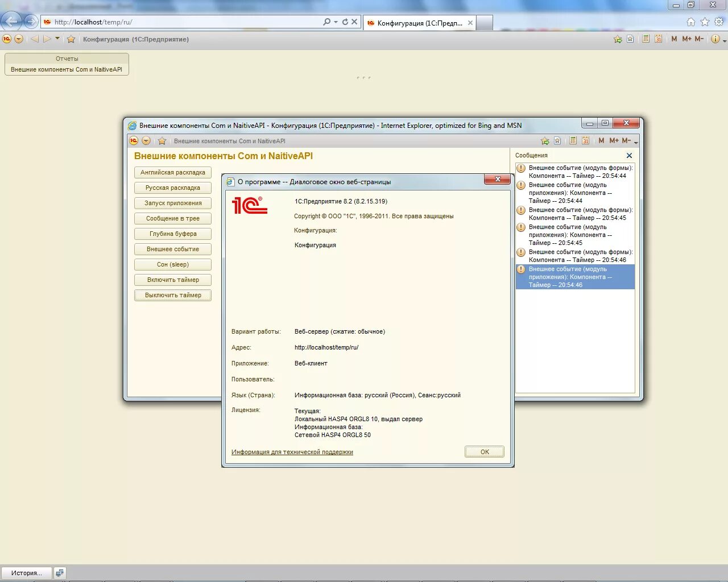Screen dimensions: 728x582
Task: Open the calendar icon in main toolbar
Action: coord(658,39)
